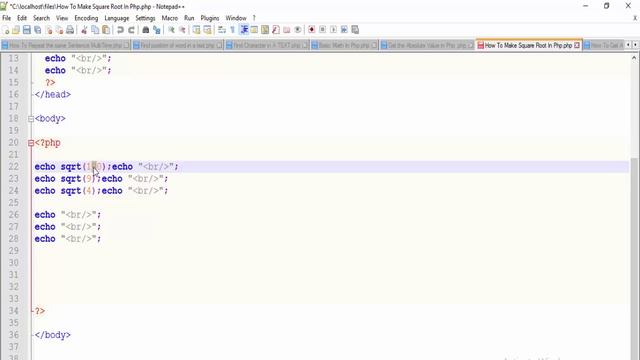Open the Macro menu
The height and width of the screenshot is (360, 640).
pos(169,18)
